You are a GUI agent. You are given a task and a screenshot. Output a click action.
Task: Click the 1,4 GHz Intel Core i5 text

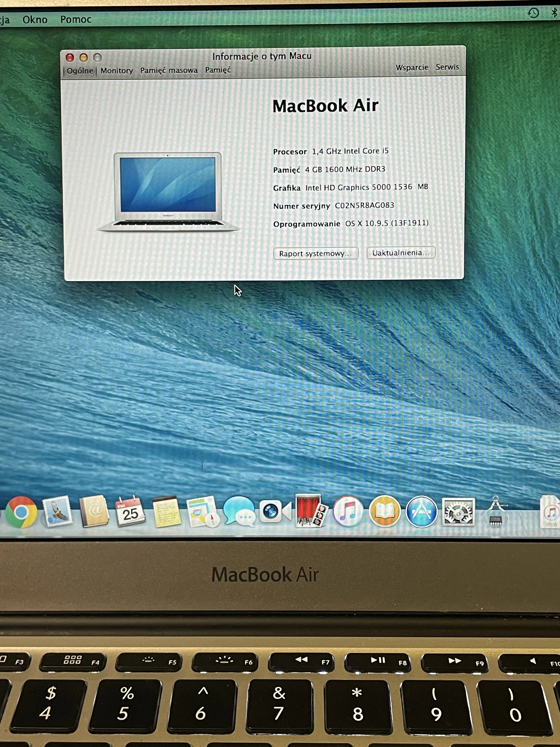tap(350, 151)
